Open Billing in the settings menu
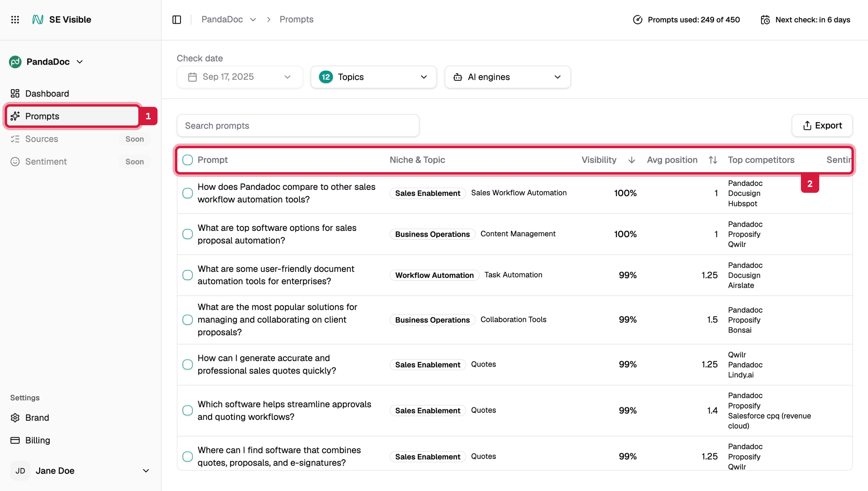Image resolution: width=868 pixels, height=491 pixels. [x=38, y=440]
